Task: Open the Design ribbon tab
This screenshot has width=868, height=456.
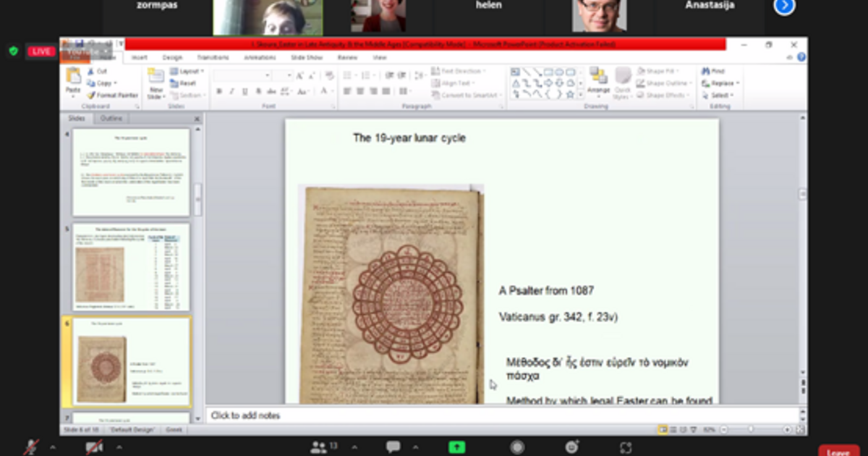Action: pyautogui.click(x=172, y=57)
